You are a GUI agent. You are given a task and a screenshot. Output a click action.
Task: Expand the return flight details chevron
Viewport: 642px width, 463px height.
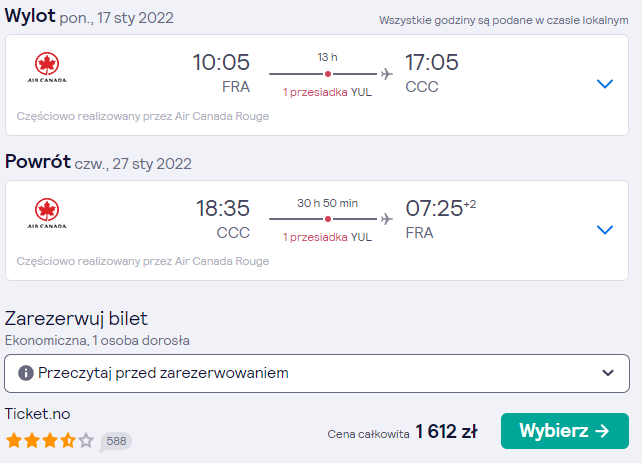pyautogui.click(x=605, y=230)
